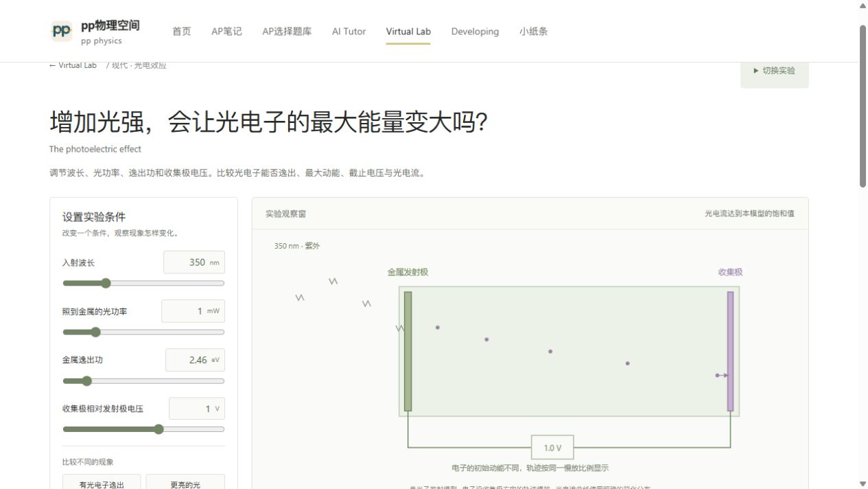The width and height of the screenshot is (868, 489).
Task: Click the 收集极相对发射极电压 slider handle
Action: [x=159, y=429]
